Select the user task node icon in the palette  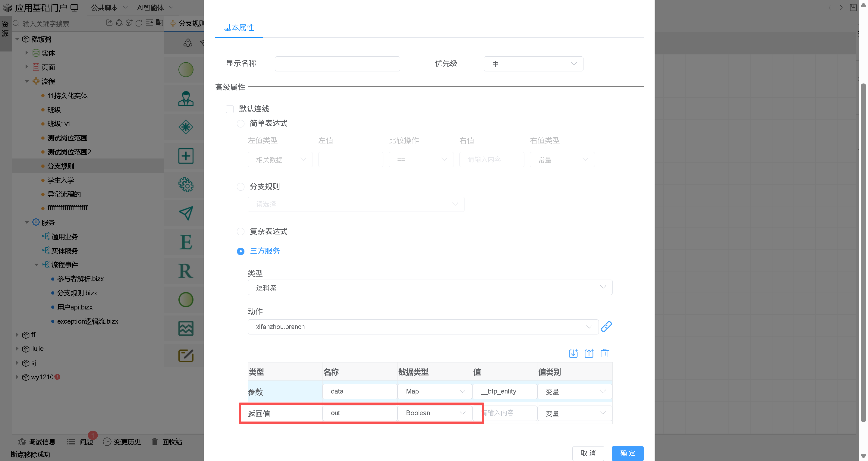pyautogui.click(x=186, y=99)
